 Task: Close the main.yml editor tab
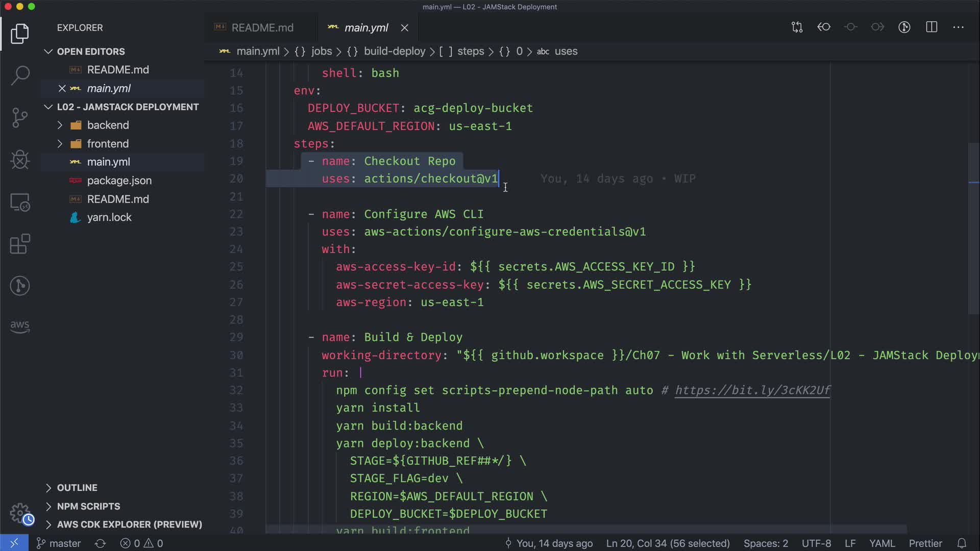coord(405,28)
